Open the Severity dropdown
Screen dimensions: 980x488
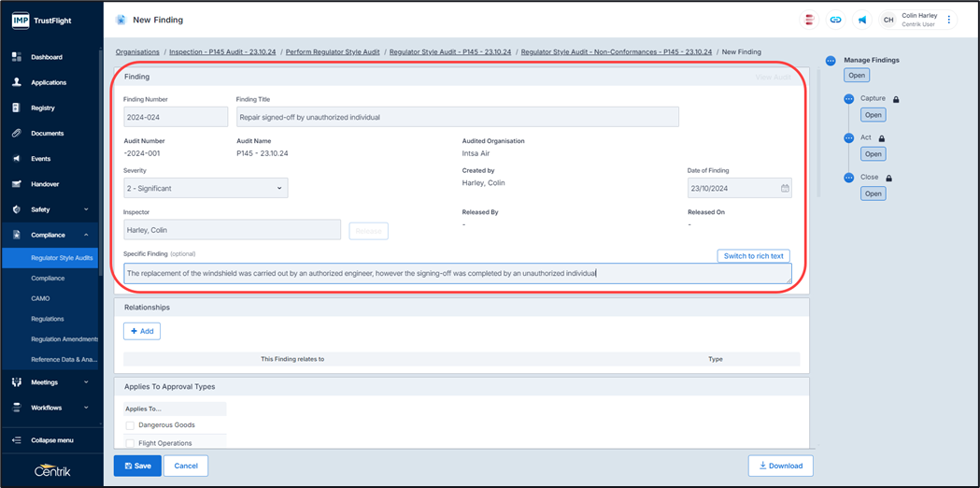[206, 188]
